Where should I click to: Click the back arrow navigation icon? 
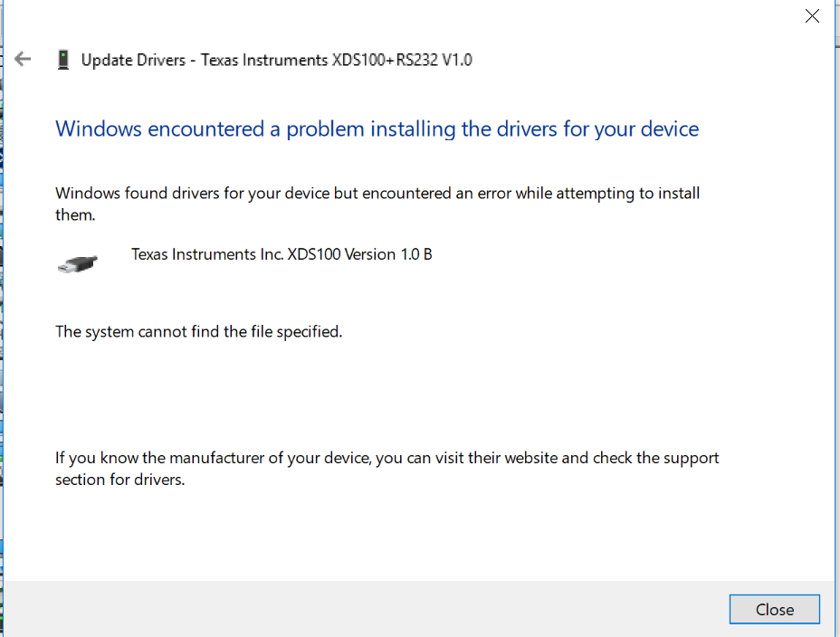coord(23,59)
